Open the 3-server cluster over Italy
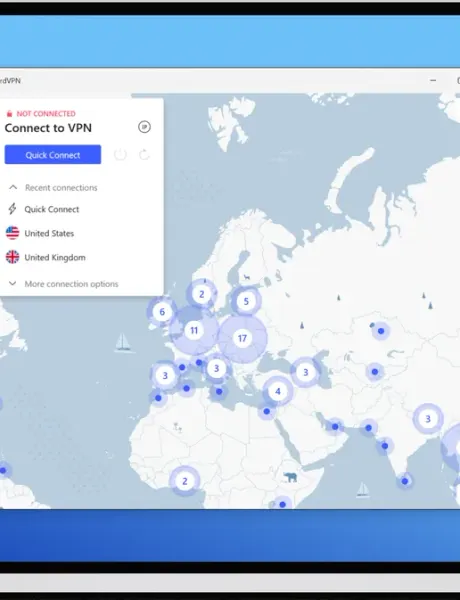The image size is (460, 600). click(216, 368)
